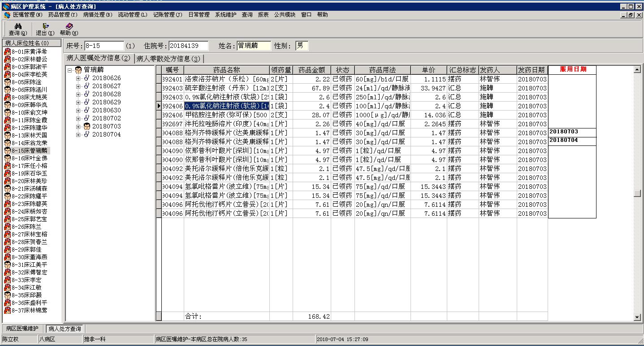Select the 20180703 entry under 服用日期

tap(572, 132)
